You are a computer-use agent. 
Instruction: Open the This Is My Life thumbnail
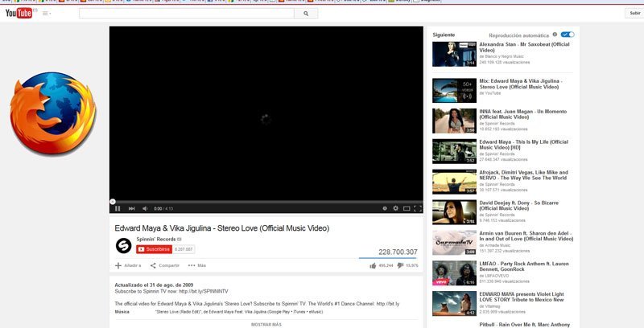[x=454, y=151]
